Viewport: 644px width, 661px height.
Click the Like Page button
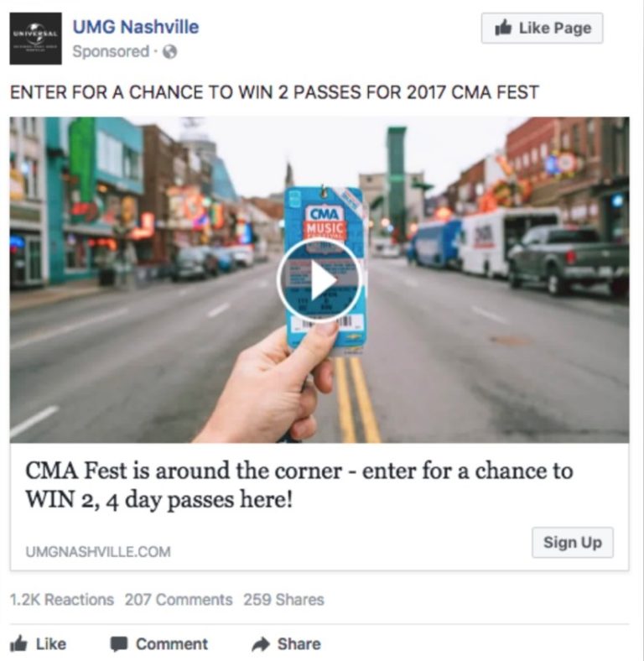coord(542,29)
